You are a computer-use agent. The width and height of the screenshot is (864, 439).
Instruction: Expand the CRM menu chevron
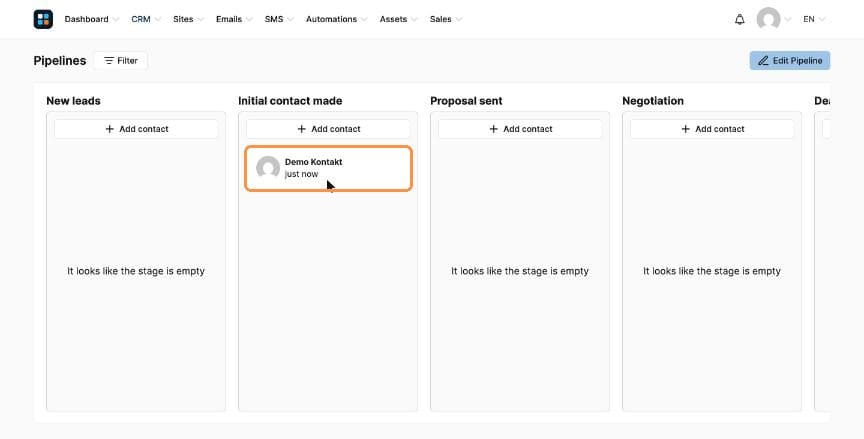158,19
